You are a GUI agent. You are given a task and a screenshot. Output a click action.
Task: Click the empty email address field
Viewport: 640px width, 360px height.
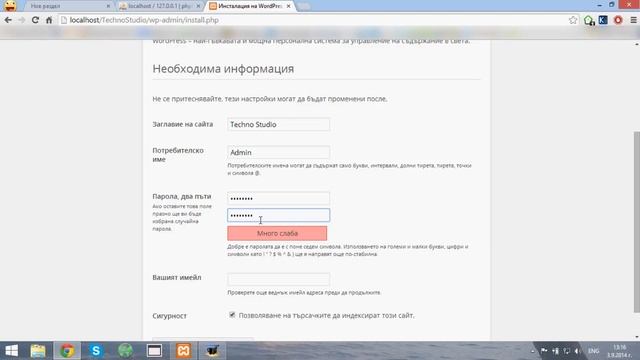point(278,279)
